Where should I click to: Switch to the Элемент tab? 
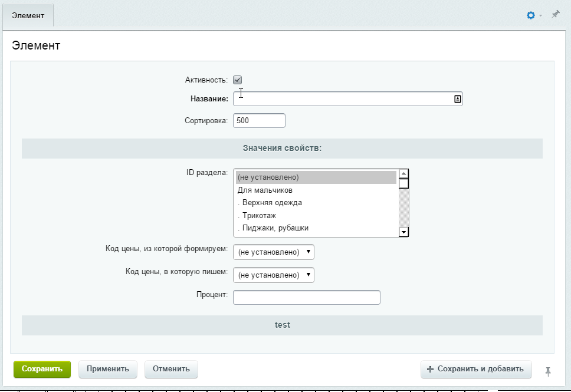coord(28,15)
